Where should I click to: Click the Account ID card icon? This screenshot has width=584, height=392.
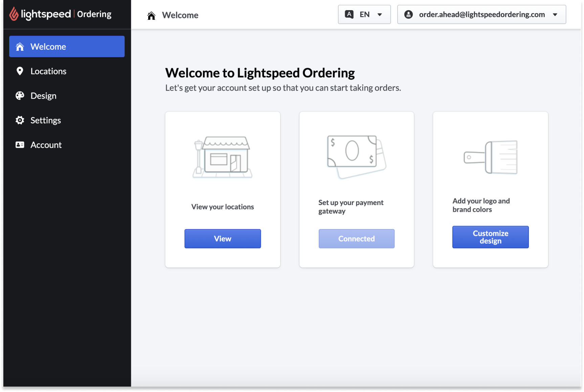tap(20, 145)
